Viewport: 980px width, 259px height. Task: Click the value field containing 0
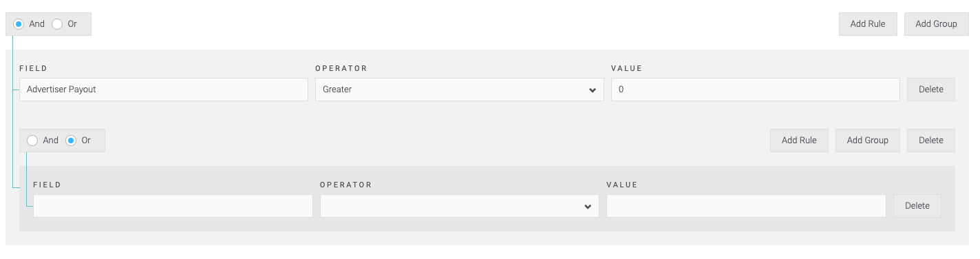[756, 90]
